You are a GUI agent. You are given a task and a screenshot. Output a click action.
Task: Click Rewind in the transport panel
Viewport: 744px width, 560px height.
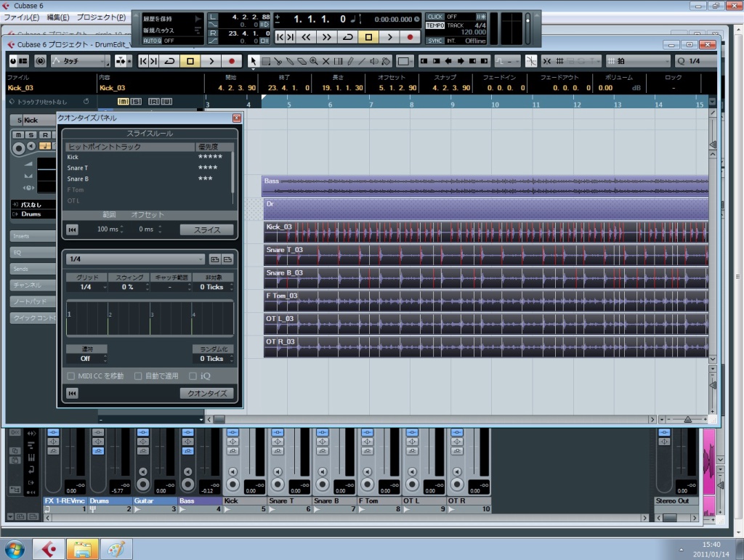coord(307,37)
